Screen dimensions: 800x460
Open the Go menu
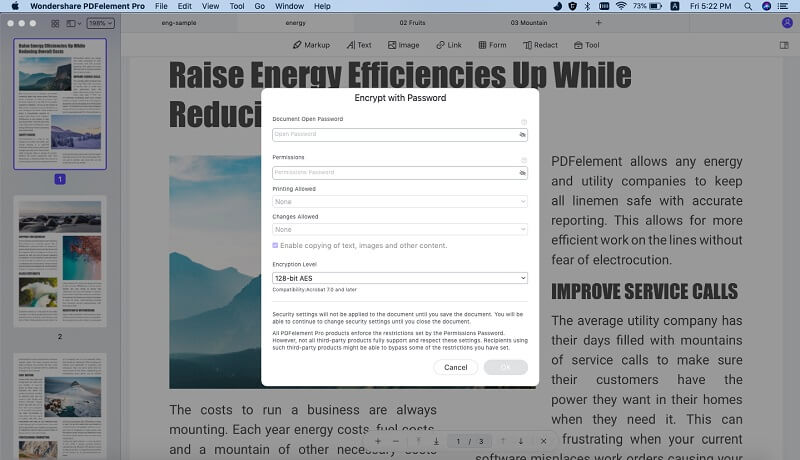[x=259, y=6]
